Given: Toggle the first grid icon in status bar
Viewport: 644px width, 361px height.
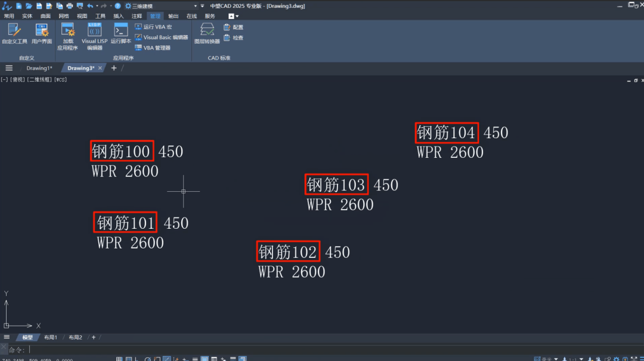Looking at the screenshot, I should pyautogui.click(x=119, y=359).
